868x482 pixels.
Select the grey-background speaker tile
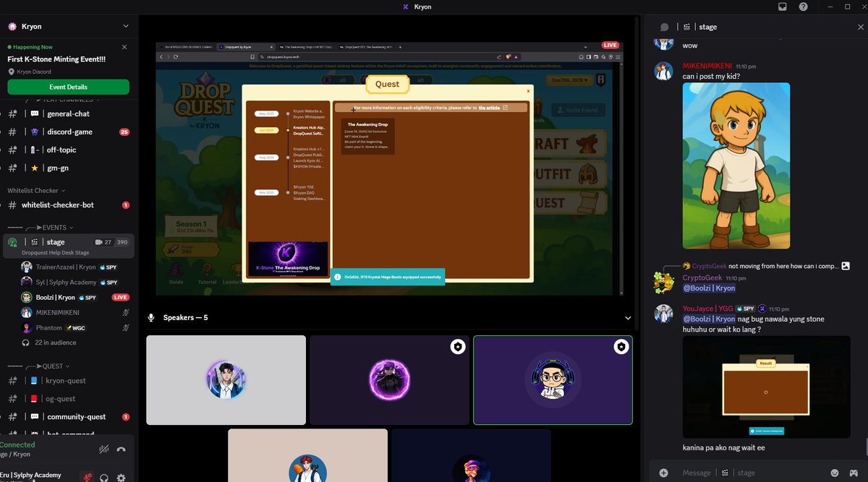coord(226,379)
